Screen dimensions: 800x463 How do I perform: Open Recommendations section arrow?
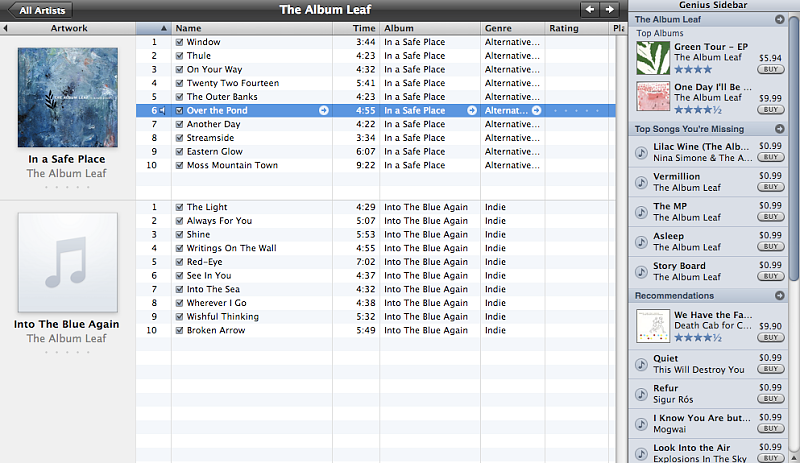click(780, 296)
